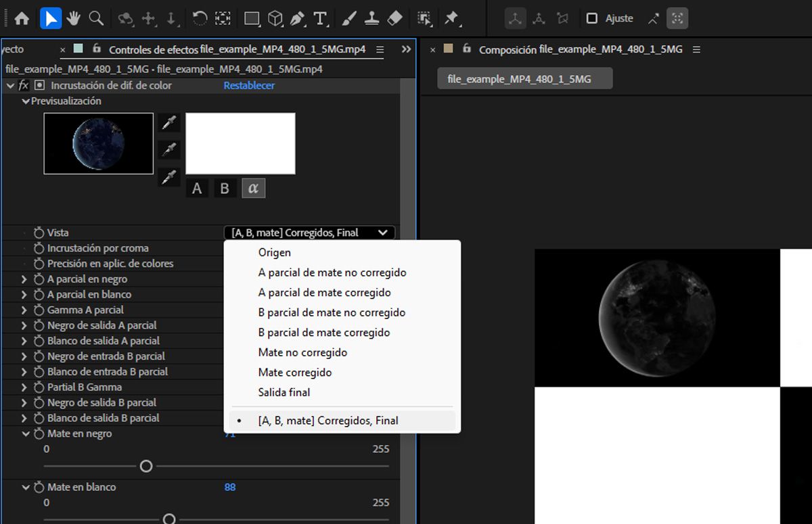Select the Brush tool
Viewport: 812px width, 524px height.
(x=349, y=18)
